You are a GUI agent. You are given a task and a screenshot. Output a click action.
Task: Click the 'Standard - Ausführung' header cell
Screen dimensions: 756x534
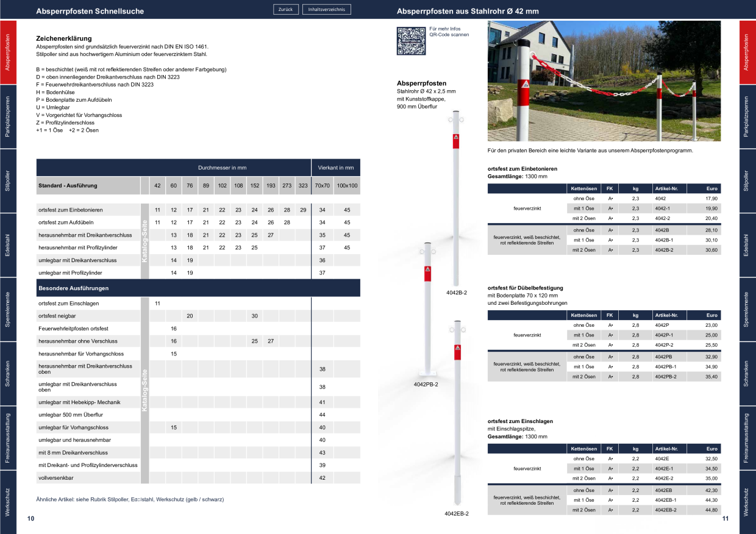(x=88, y=185)
